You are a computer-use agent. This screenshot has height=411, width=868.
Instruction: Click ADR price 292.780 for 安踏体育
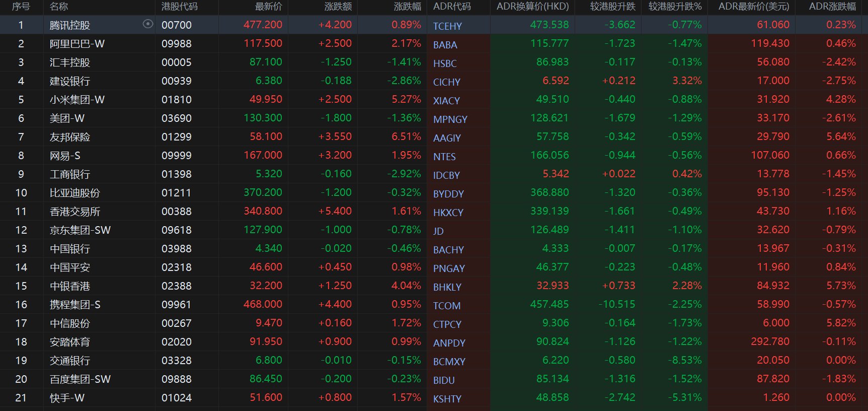coord(770,341)
